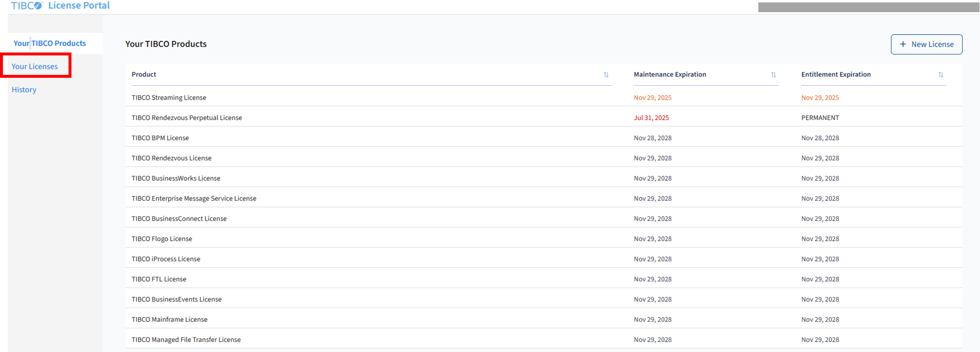980x352 pixels.
Task: Select TIBCO Rendezvous Perpetual License row
Action: tap(187, 118)
